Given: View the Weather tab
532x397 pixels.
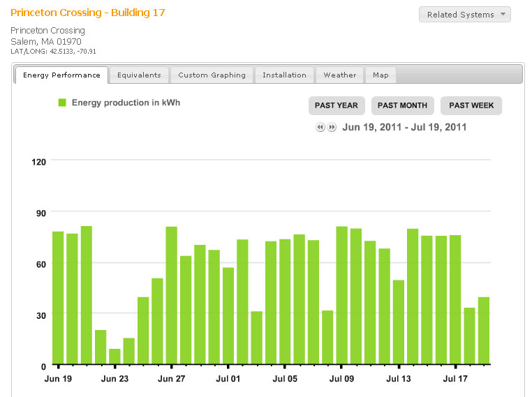Looking at the screenshot, I should (339, 75).
